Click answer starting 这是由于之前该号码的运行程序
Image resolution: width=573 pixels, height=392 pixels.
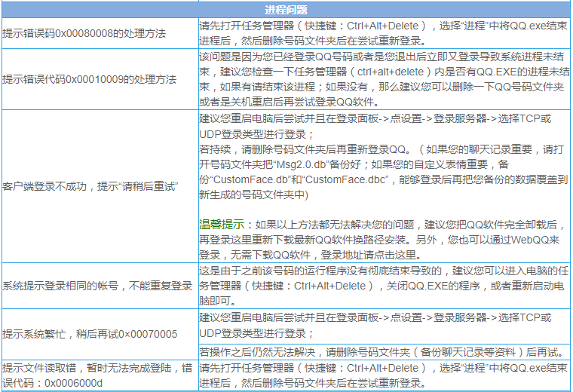coord(384,286)
